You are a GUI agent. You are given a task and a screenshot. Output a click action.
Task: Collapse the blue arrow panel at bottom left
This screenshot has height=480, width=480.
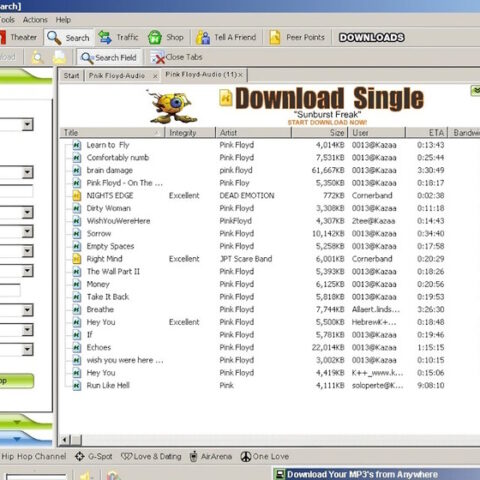17,439
